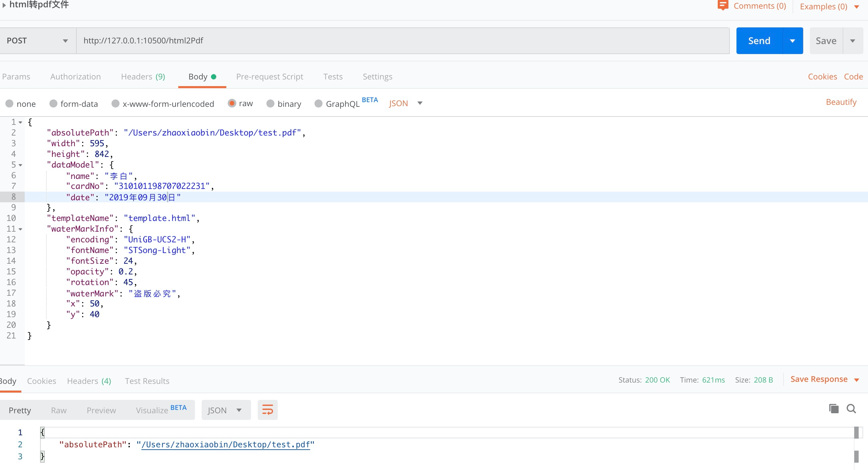Copy response with the clipboard icon
The width and height of the screenshot is (868, 470).
(x=834, y=409)
